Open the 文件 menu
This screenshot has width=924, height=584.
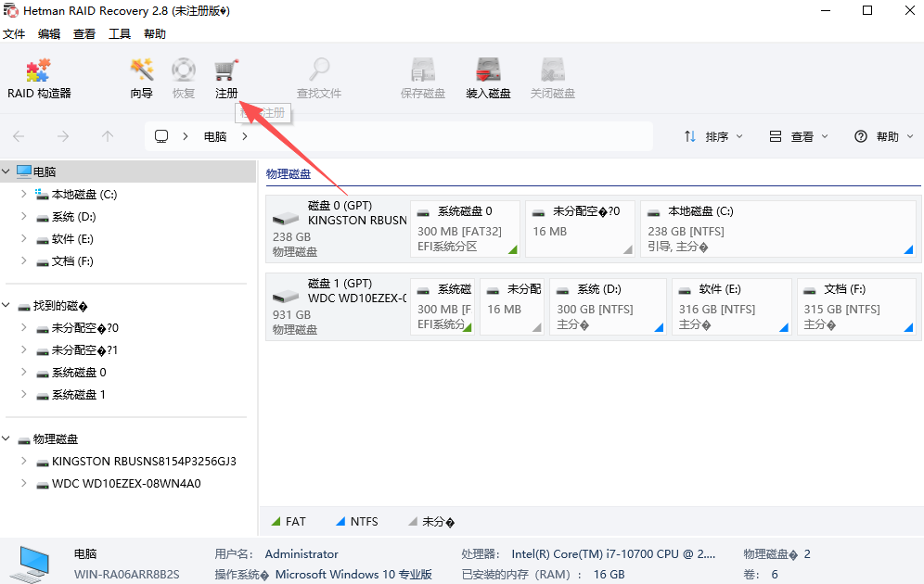coord(14,34)
